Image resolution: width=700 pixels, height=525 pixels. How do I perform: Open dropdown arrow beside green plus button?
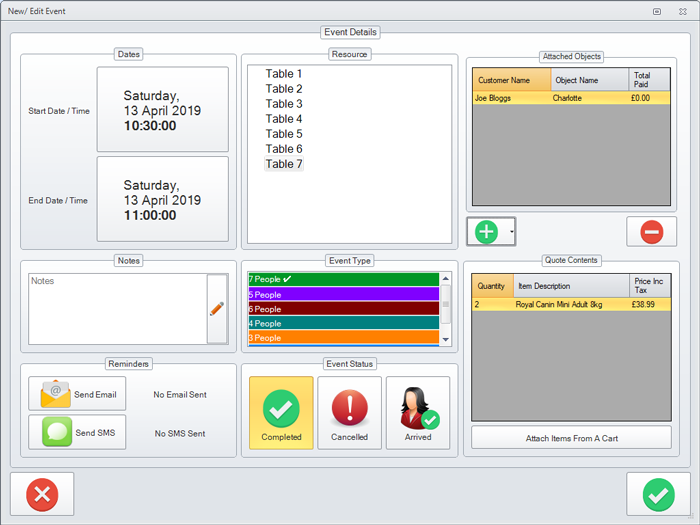coord(512,232)
